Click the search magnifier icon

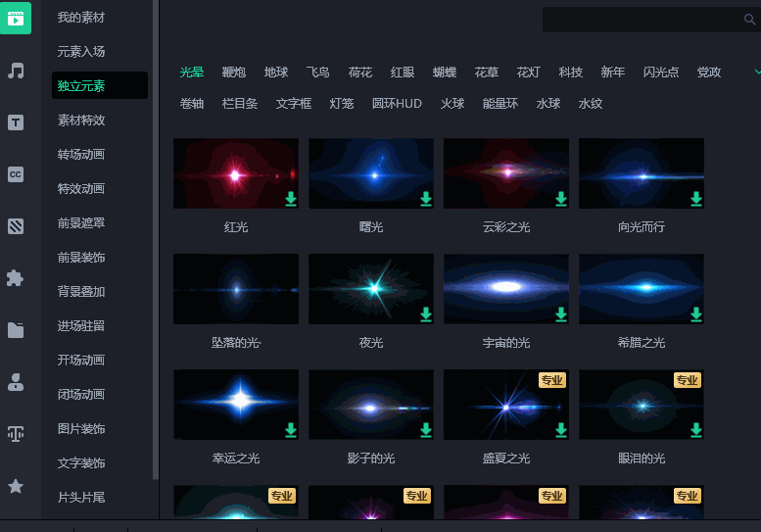(749, 19)
